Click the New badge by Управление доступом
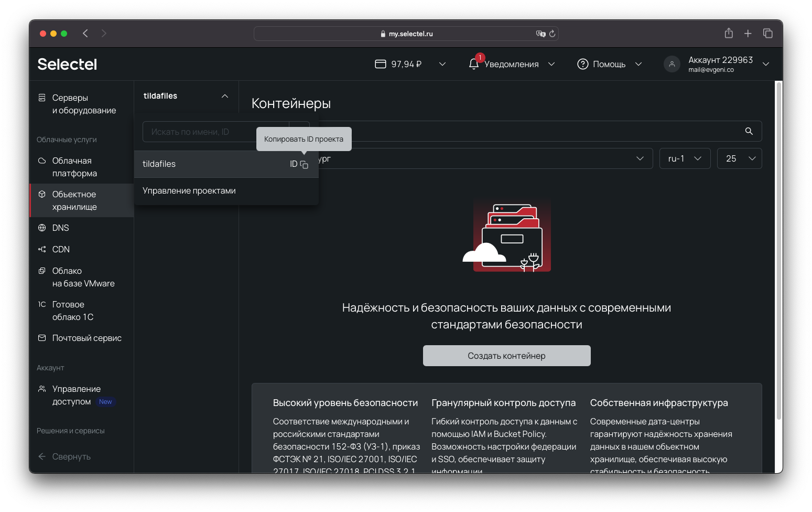 click(105, 402)
